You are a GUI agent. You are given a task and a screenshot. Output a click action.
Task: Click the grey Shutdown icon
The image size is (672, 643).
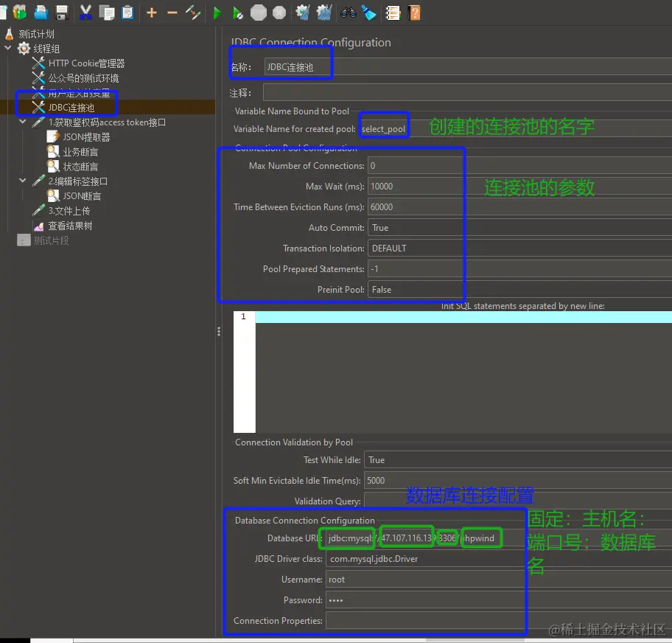coord(279,13)
